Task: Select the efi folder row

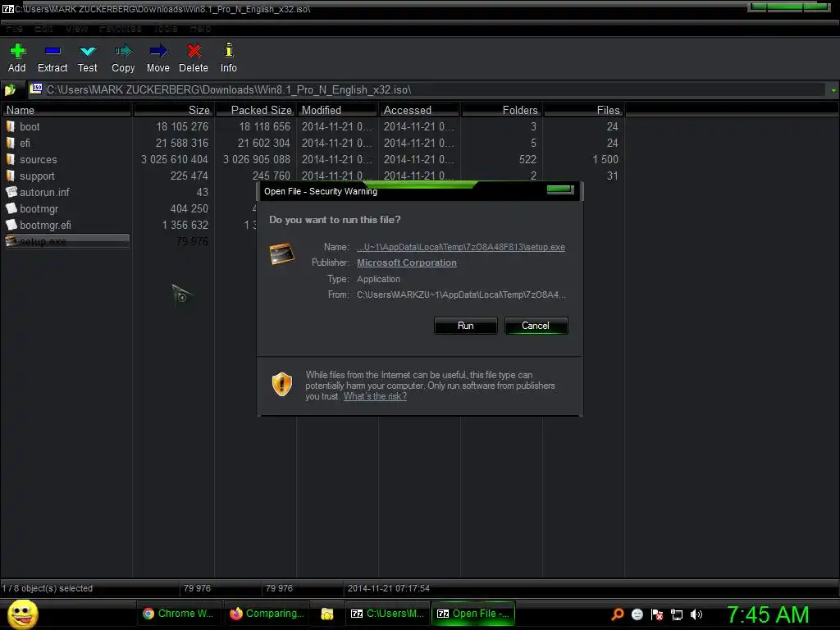Action: (x=313, y=143)
